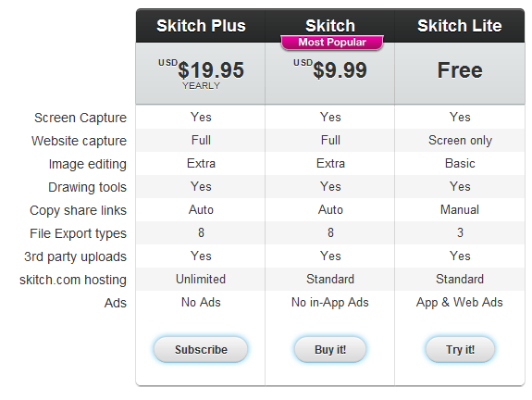
Task: Click the Image editing row label
Action: pos(88,164)
